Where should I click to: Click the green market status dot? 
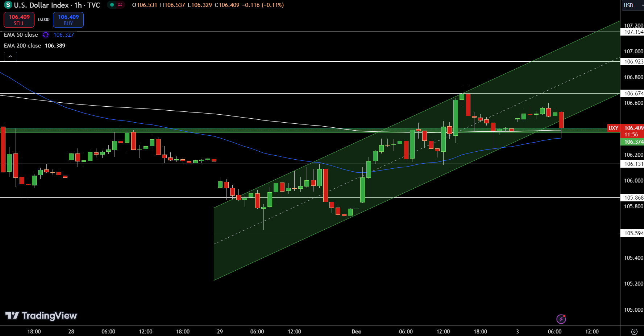[x=112, y=5]
